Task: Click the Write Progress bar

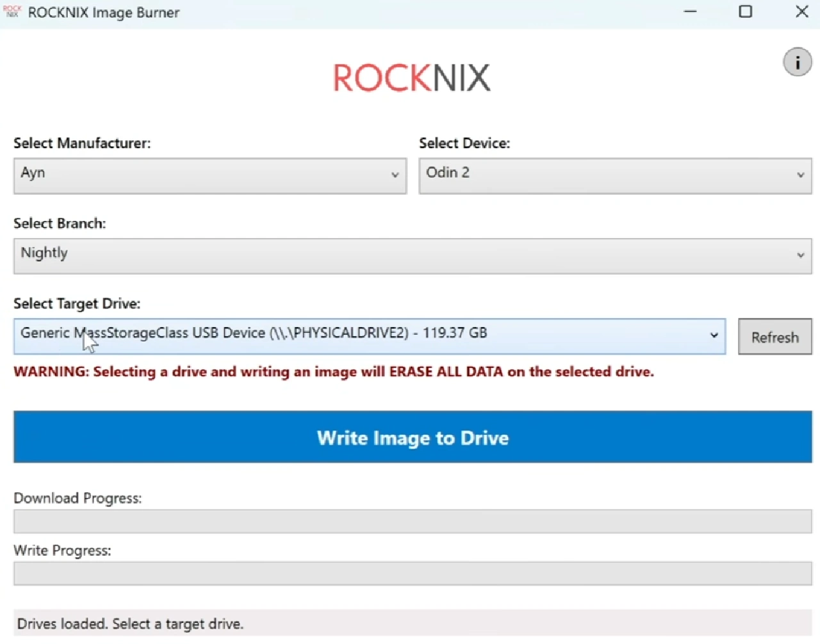Action: tap(412, 574)
